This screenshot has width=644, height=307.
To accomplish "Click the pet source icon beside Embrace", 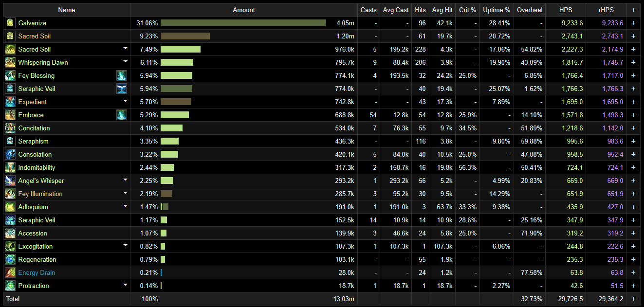I will click(x=122, y=115).
